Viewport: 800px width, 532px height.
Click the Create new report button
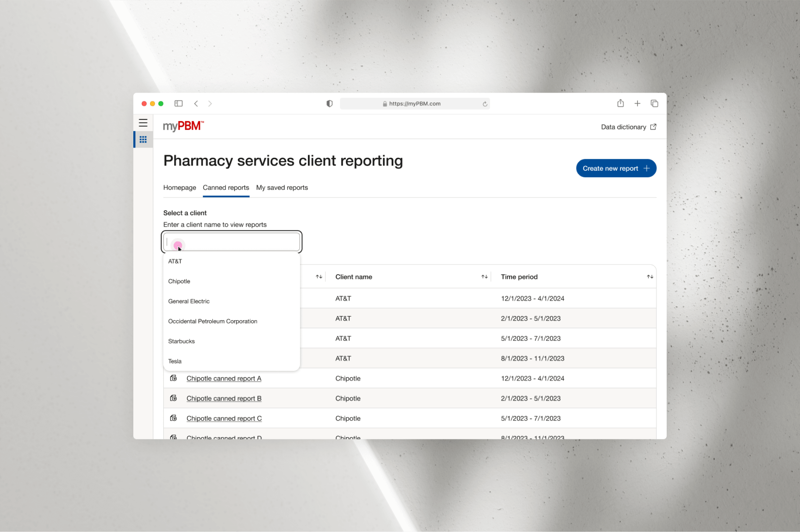[x=616, y=168]
